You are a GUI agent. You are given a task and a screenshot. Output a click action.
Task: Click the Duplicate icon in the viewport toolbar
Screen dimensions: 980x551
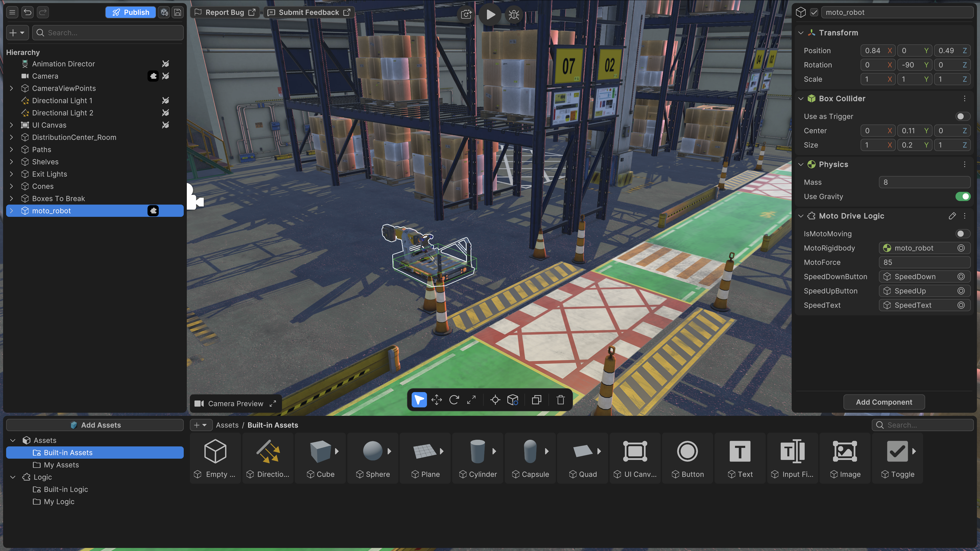(x=536, y=400)
